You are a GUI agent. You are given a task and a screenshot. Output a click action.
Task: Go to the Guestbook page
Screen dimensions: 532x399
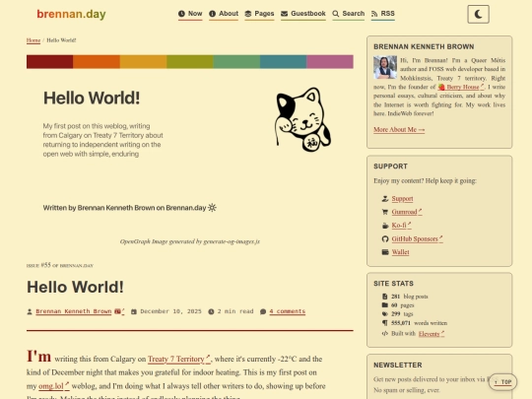pyautogui.click(x=303, y=14)
